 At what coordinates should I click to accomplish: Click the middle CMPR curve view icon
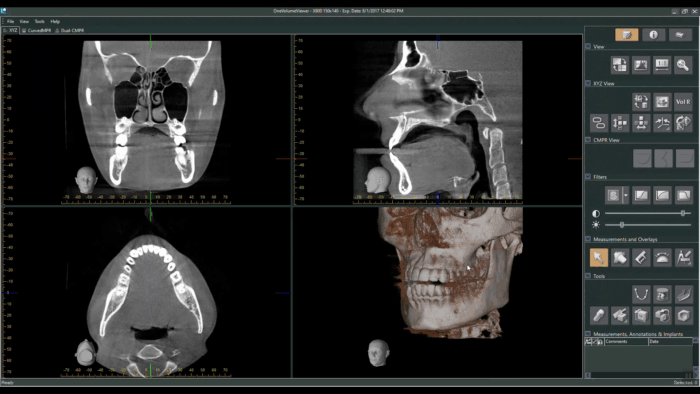coord(663,158)
